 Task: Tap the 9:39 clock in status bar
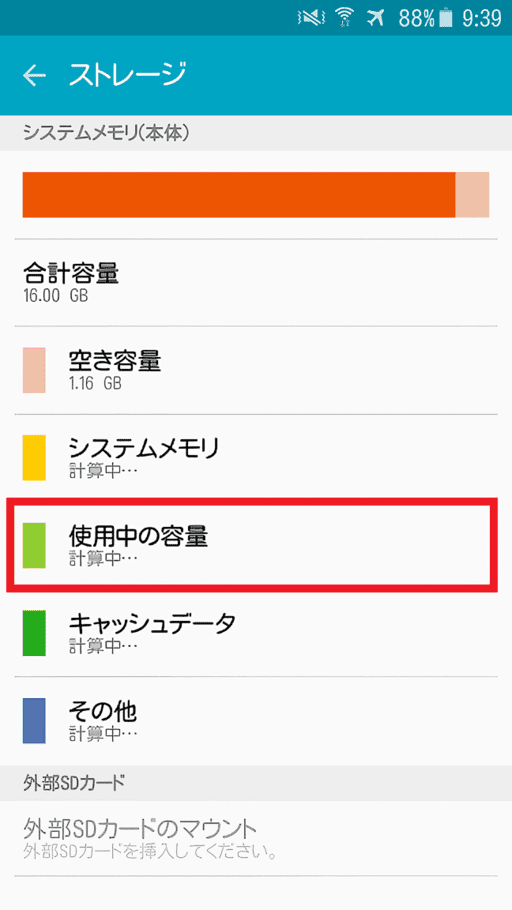(x=481, y=19)
